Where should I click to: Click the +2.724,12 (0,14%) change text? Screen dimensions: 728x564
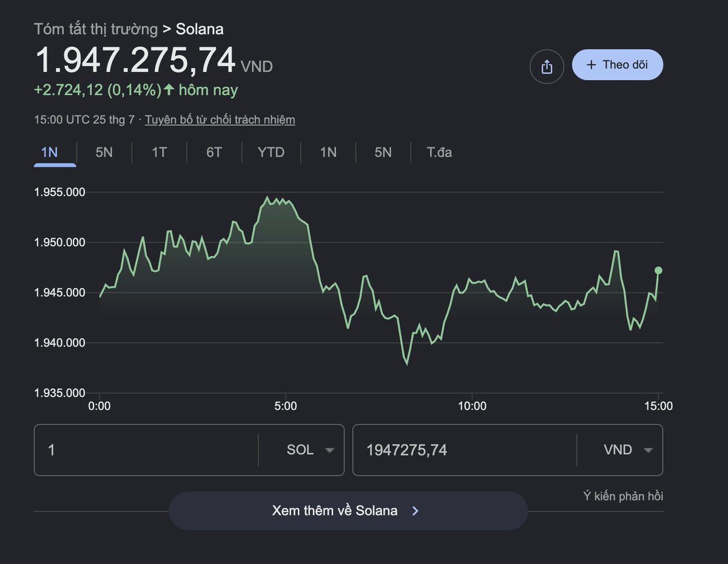[x=98, y=90]
